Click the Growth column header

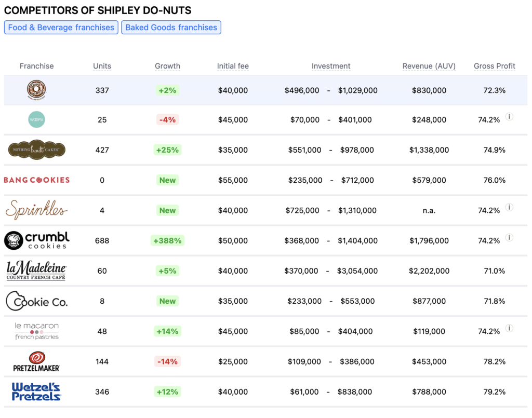click(x=168, y=66)
